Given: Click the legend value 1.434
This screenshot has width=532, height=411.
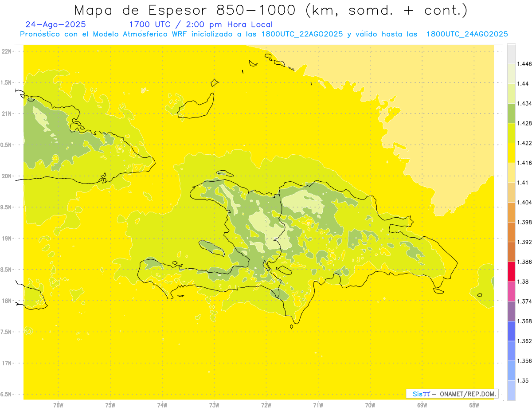Looking at the screenshot, I should pyautogui.click(x=525, y=104).
